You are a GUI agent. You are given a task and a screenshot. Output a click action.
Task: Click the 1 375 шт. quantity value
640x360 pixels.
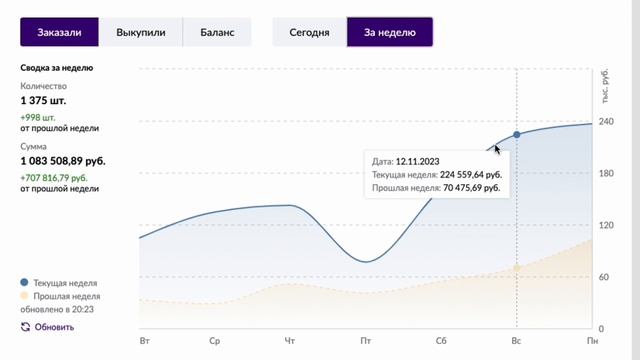(43, 101)
